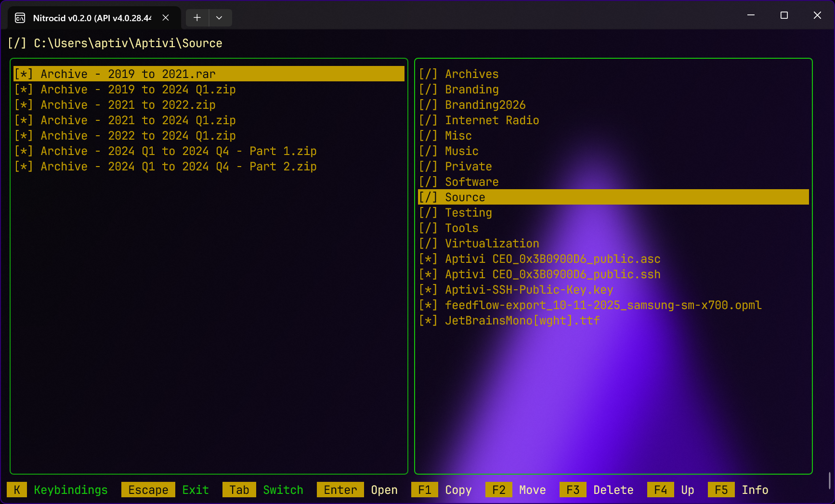Select the JetBrainsMono[wght].ttf file
This screenshot has height=504, width=835.
(x=522, y=321)
